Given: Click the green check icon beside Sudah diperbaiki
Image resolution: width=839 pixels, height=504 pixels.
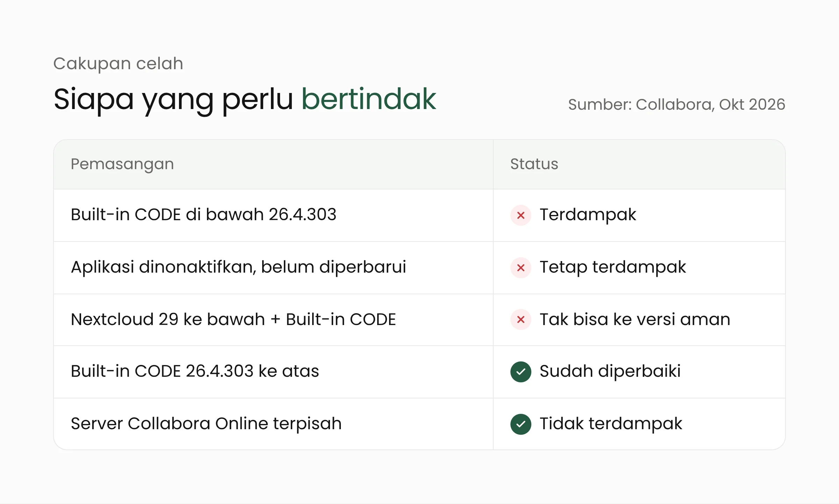Looking at the screenshot, I should pyautogui.click(x=521, y=372).
